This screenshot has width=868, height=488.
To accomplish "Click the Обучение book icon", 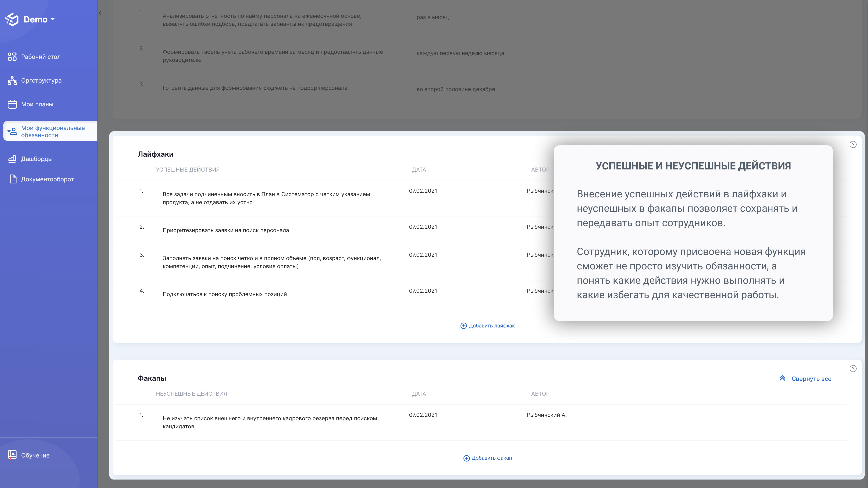I will click(12, 455).
